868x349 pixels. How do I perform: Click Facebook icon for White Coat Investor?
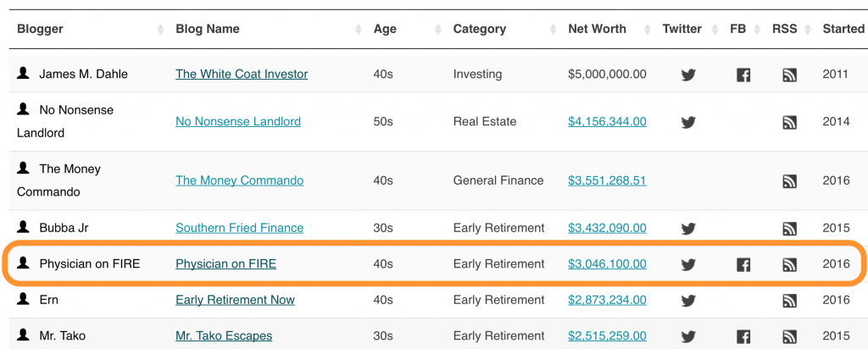coord(743,75)
